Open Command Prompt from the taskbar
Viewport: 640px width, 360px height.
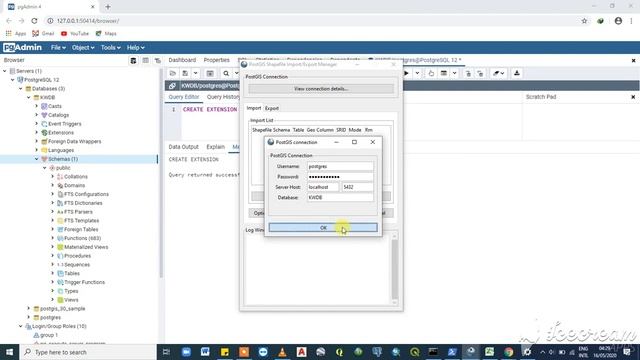433,352
